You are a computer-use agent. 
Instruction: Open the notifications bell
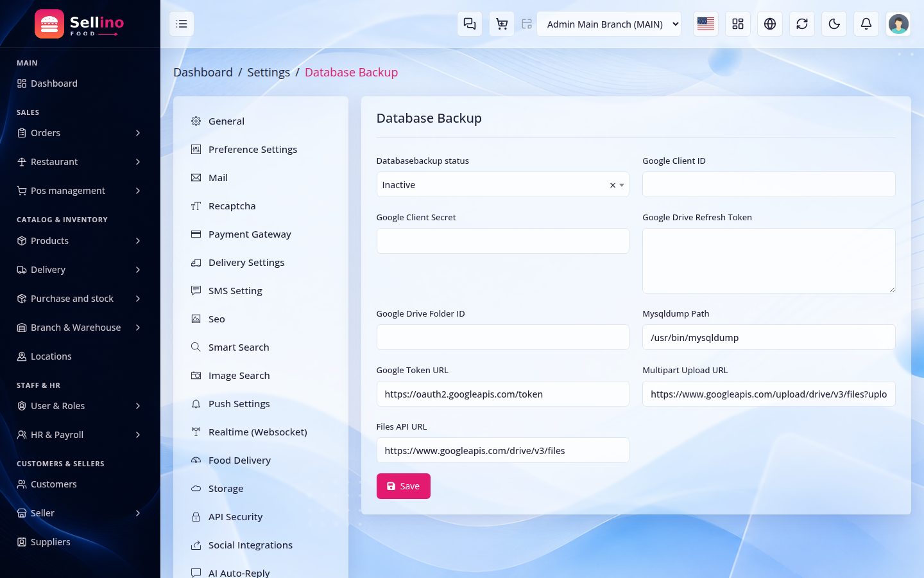(866, 24)
